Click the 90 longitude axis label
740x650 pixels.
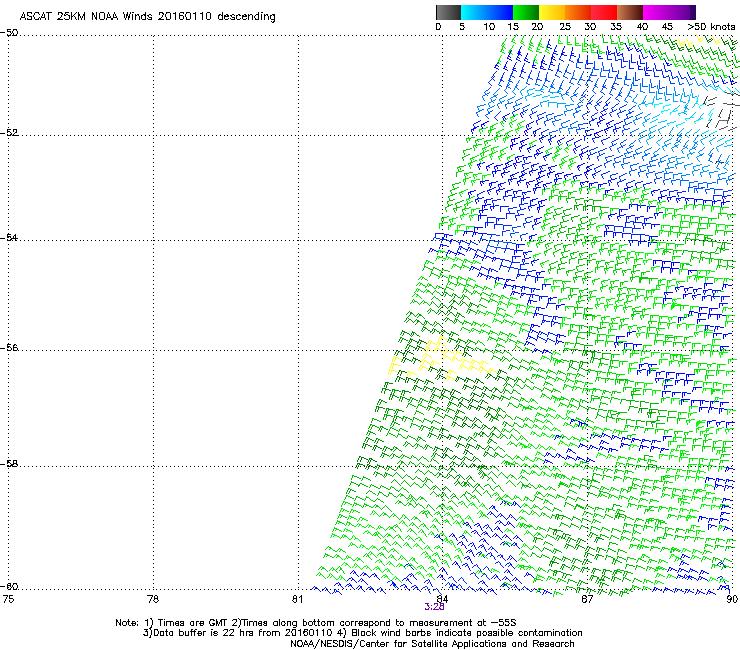(732, 599)
